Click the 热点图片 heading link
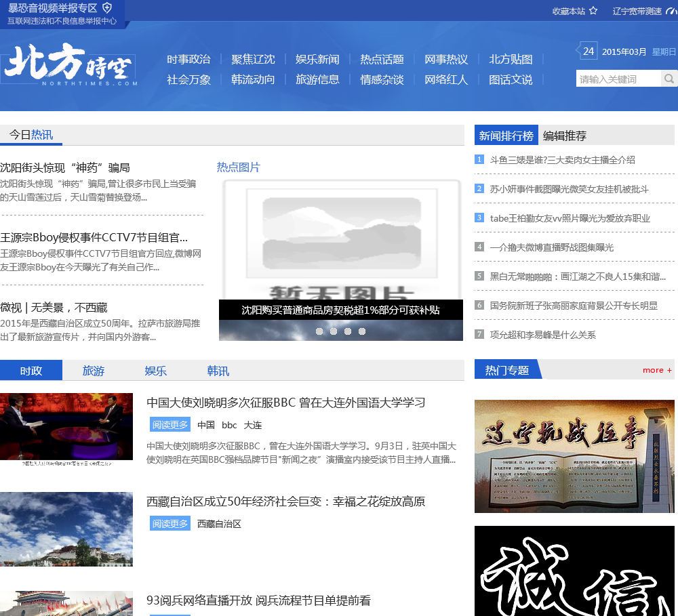The height and width of the screenshot is (616, 678). click(238, 167)
